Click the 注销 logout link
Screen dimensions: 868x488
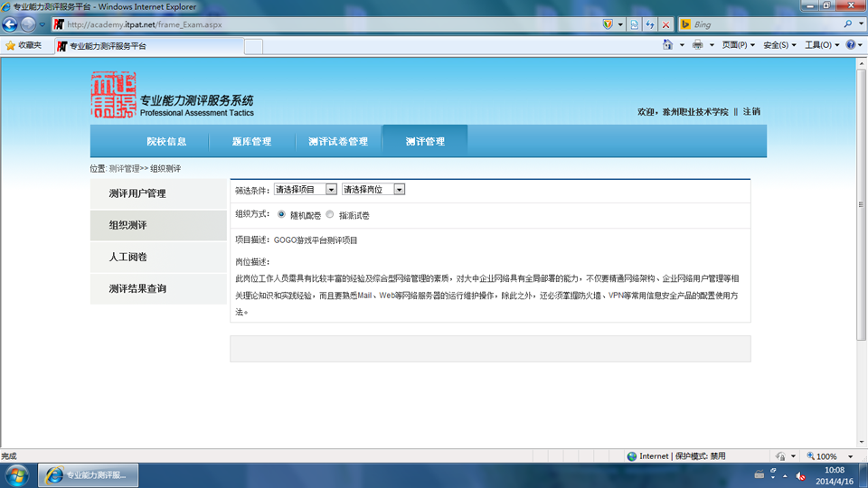coord(751,112)
